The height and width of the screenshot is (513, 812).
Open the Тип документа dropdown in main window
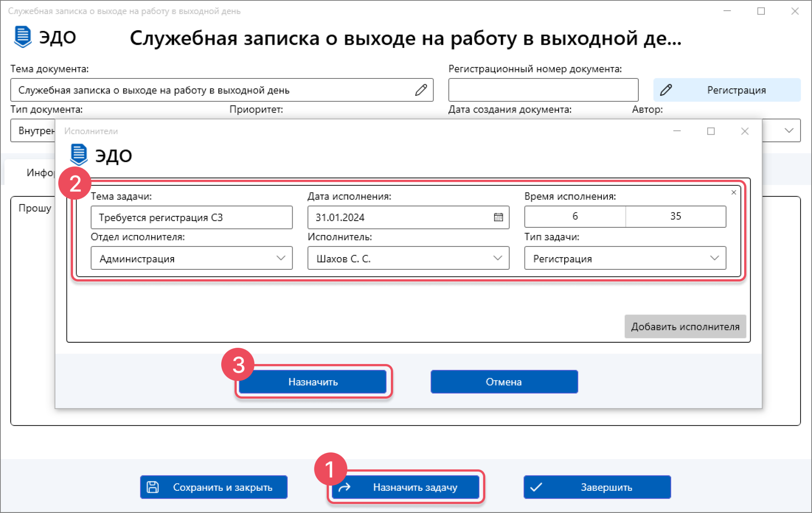pos(33,130)
